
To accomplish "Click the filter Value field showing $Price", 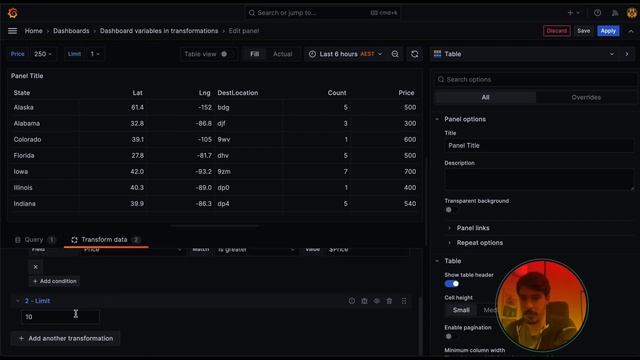I will 367,250.
